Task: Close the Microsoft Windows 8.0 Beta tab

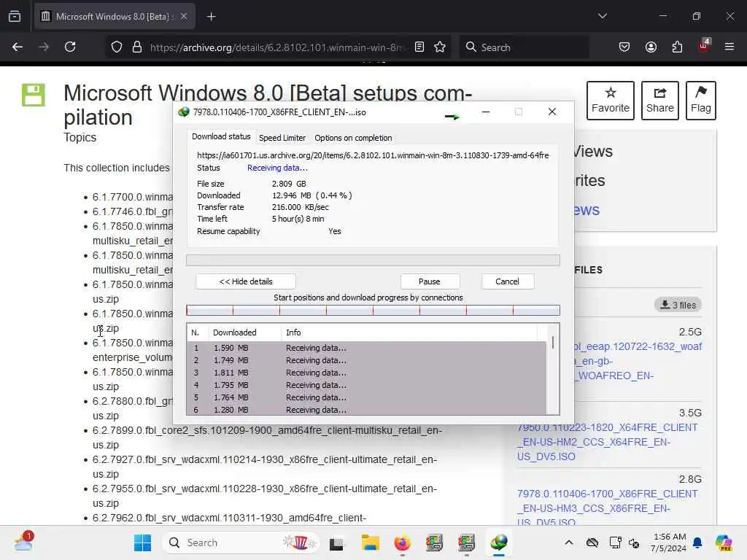Action: 184,17
